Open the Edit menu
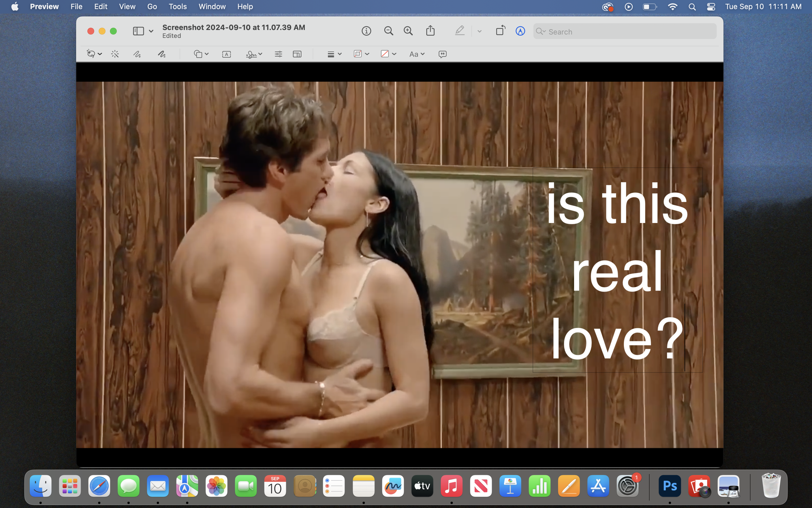 (101, 7)
